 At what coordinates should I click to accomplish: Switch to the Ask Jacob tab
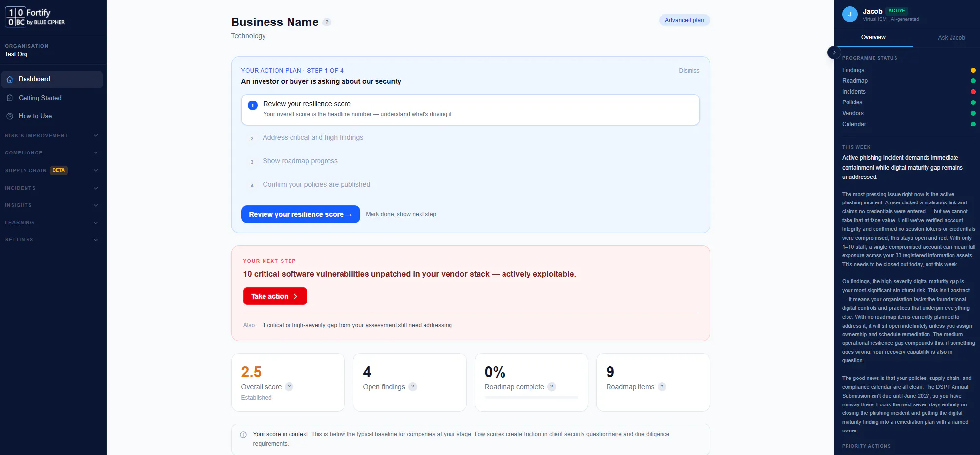(x=952, y=38)
